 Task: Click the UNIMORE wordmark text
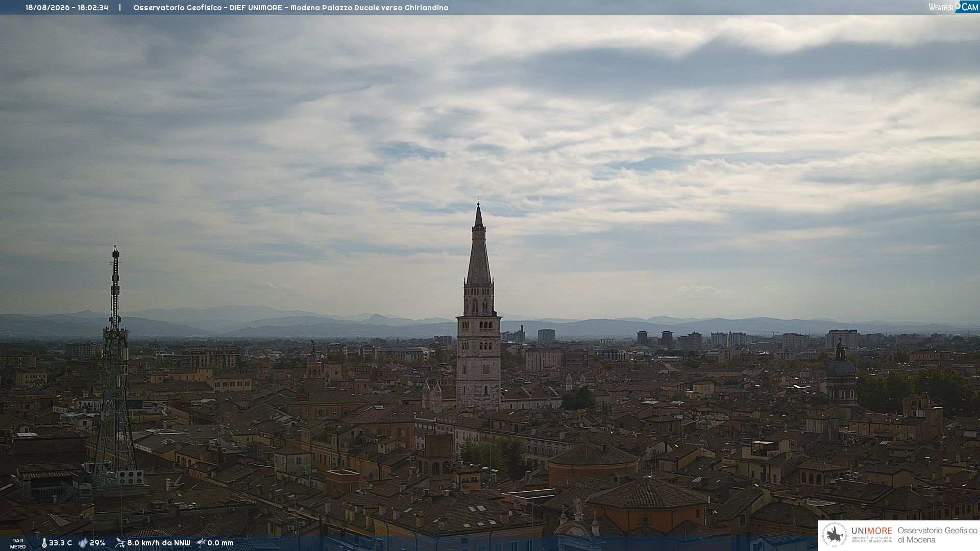872,531
